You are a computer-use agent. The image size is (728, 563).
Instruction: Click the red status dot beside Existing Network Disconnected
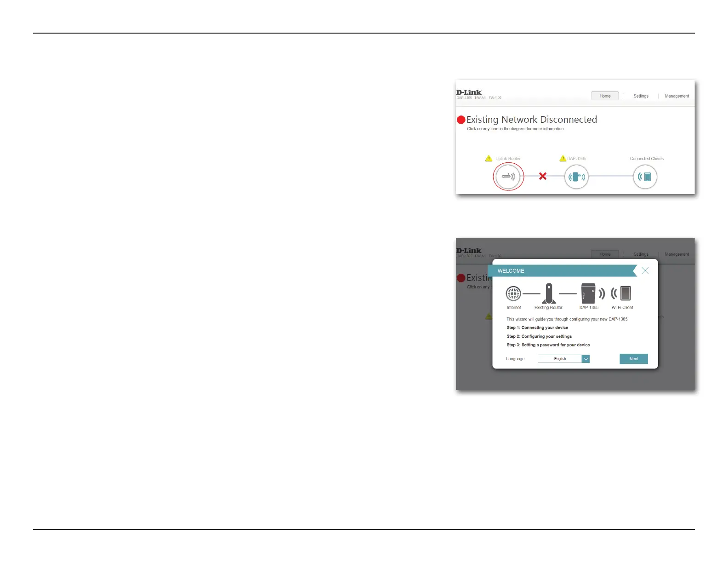[x=461, y=120]
